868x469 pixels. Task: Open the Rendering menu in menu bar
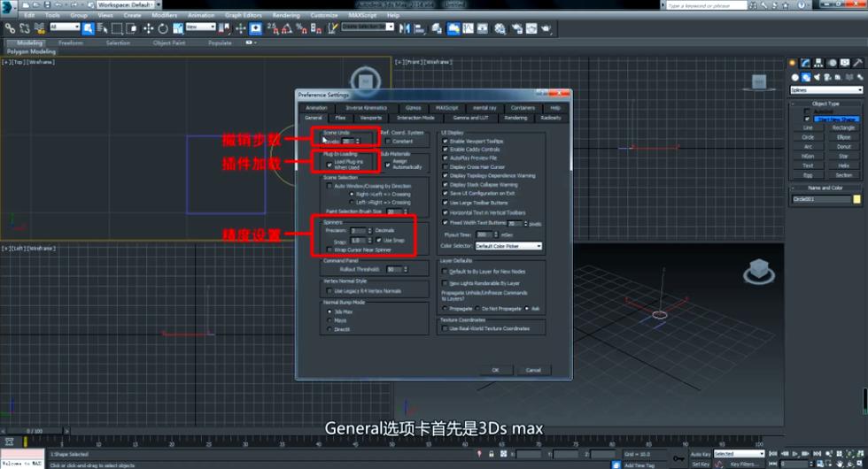pos(286,16)
